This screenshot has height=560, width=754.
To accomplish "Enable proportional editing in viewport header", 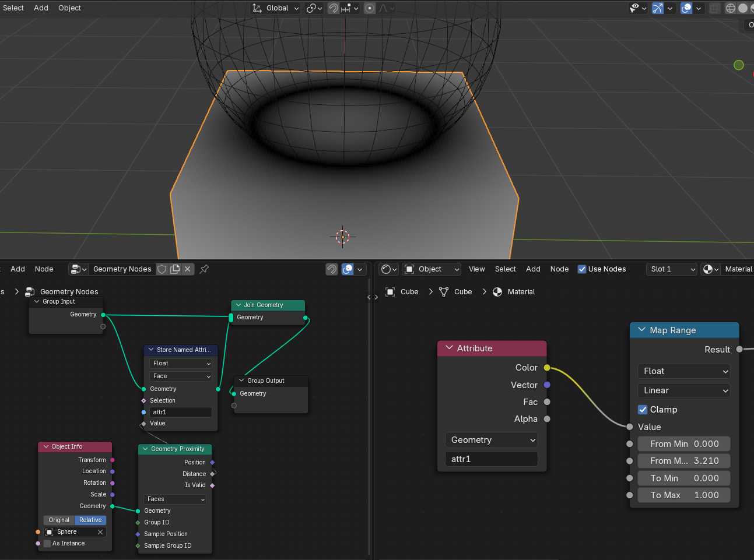I will (370, 8).
